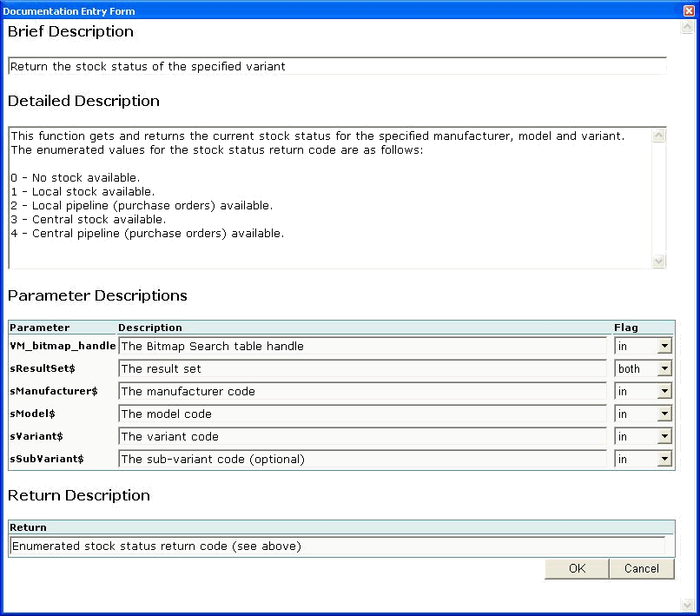Click the '3 - Central stock available.' line
Viewport: 700px width, 616px height.
[x=89, y=219]
